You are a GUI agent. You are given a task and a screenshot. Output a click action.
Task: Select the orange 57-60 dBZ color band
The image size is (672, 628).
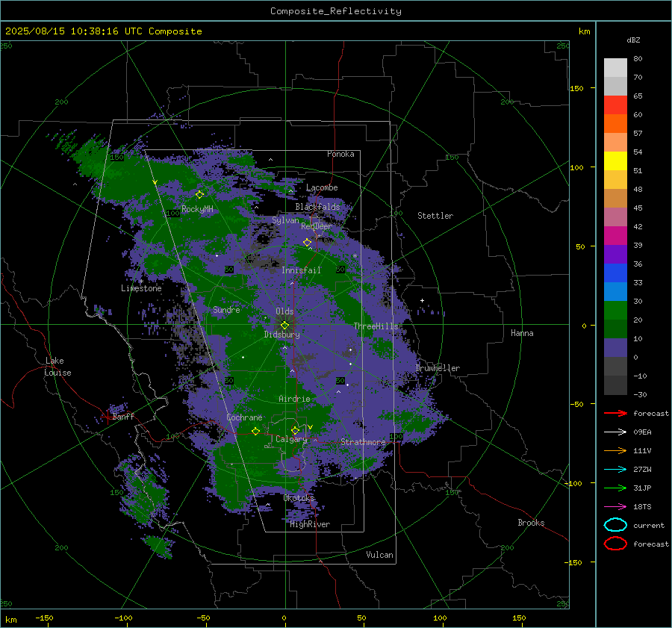coord(615,124)
